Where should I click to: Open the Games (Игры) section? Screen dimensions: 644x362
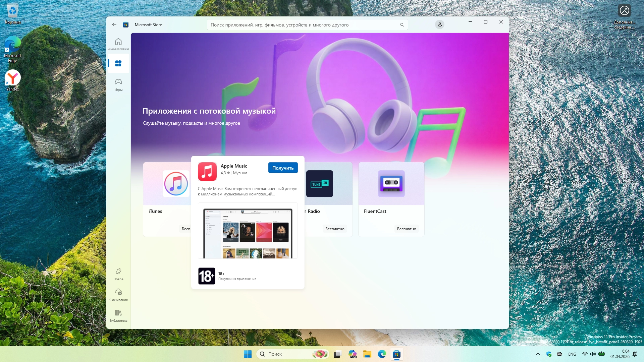(118, 84)
